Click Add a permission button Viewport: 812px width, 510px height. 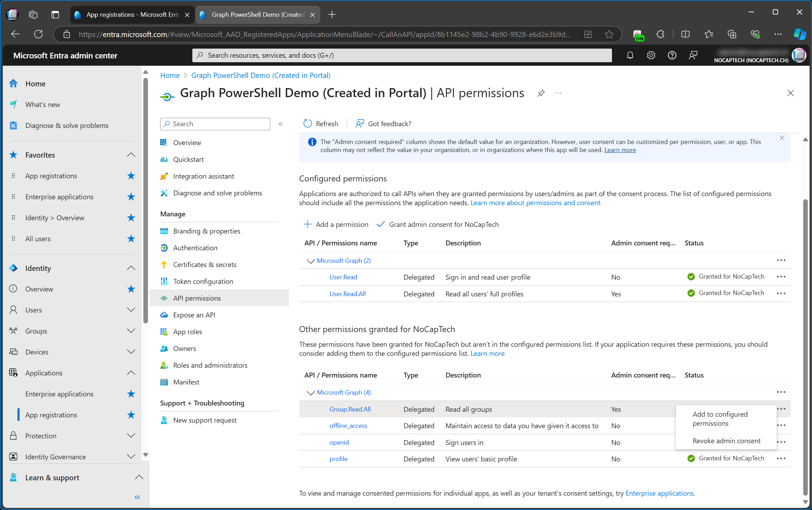coord(336,224)
